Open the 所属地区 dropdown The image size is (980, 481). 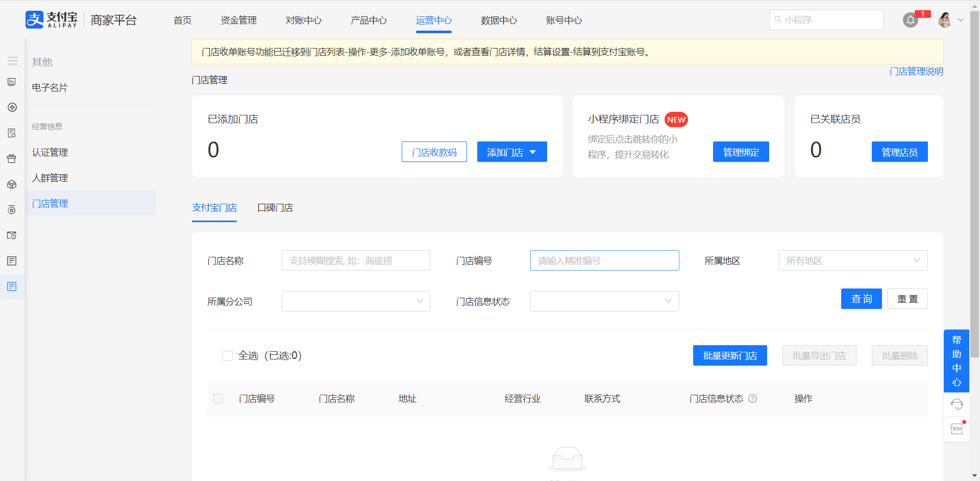coord(853,260)
